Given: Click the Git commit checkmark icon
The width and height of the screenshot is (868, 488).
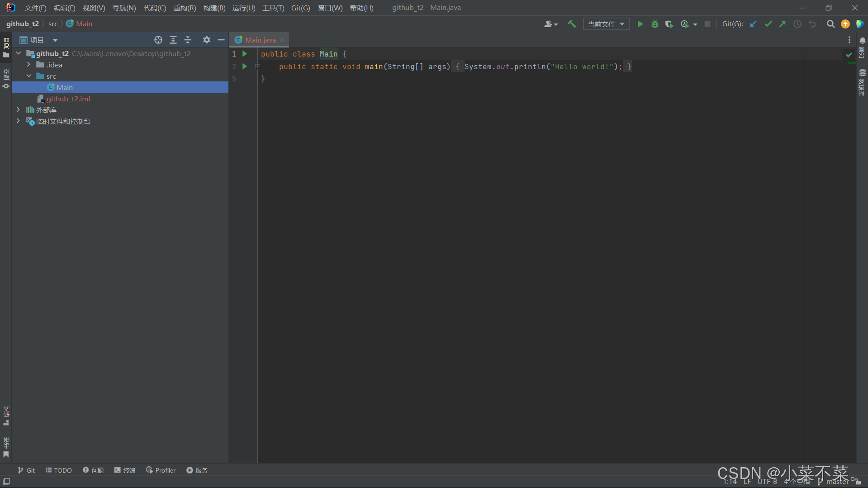Looking at the screenshot, I should tap(768, 24).
